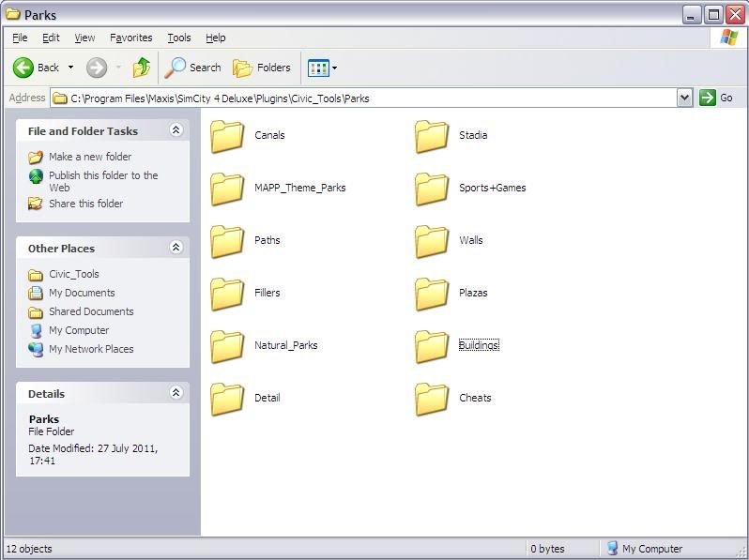Click the Make a new folder icon
The height and width of the screenshot is (560, 749).
pyautogui.click(x=36, y=157)
